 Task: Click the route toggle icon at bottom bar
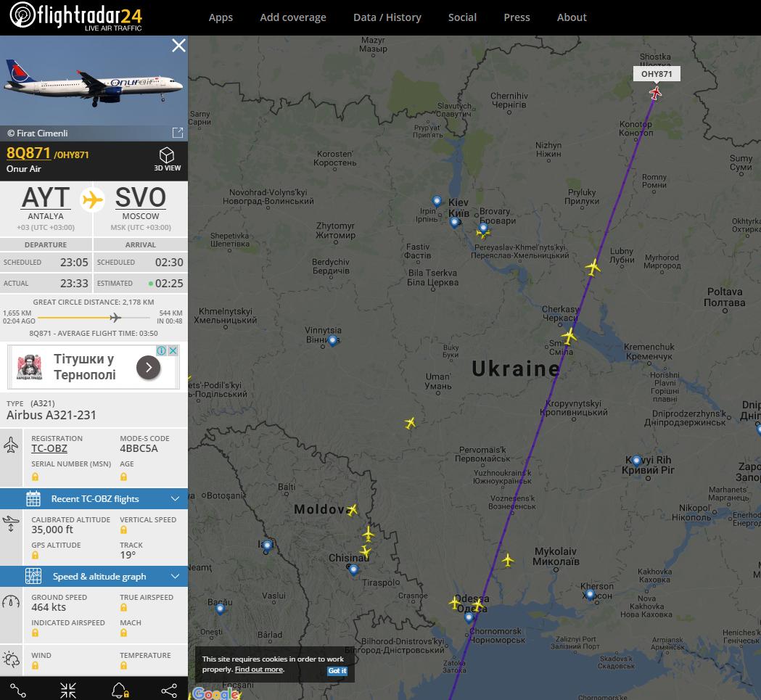[18, 691]
